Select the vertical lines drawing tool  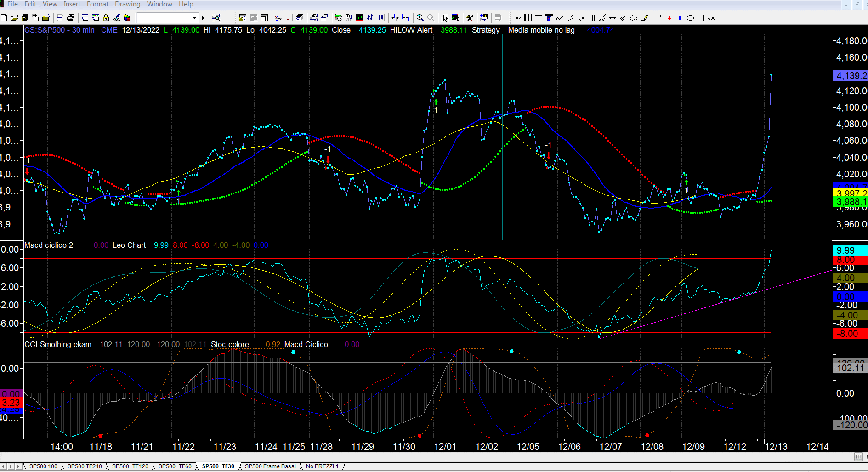pos(528,18)
